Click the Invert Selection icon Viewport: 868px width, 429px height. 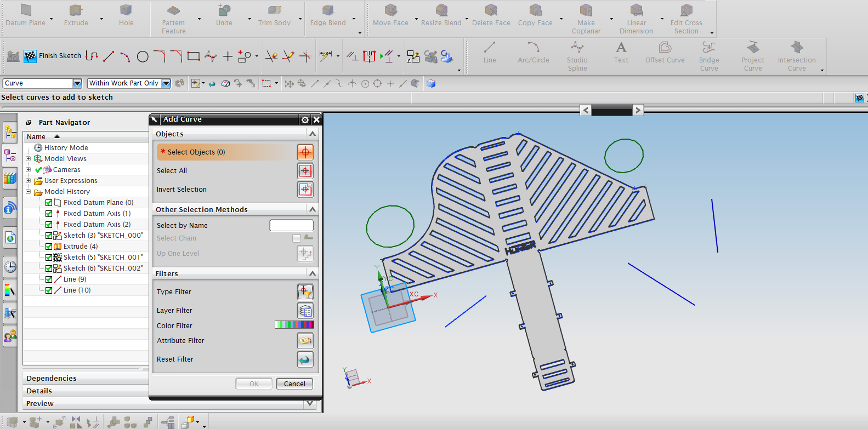305,190
